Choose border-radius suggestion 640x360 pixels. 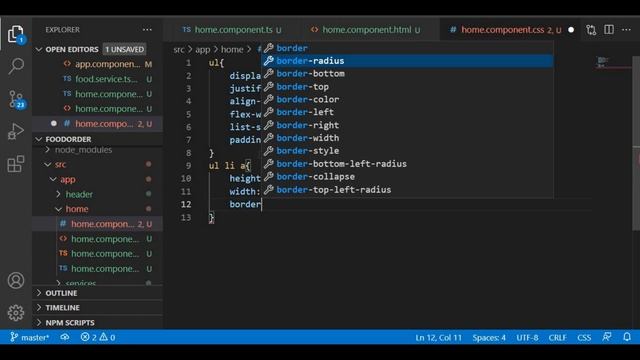click(x=407, y=61)
